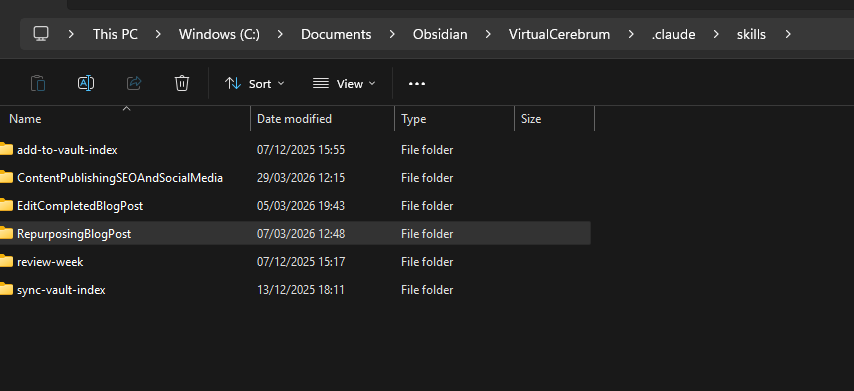854x391 pixels.
Task: Click the Delete trash can icon
Action: [182, 83]
